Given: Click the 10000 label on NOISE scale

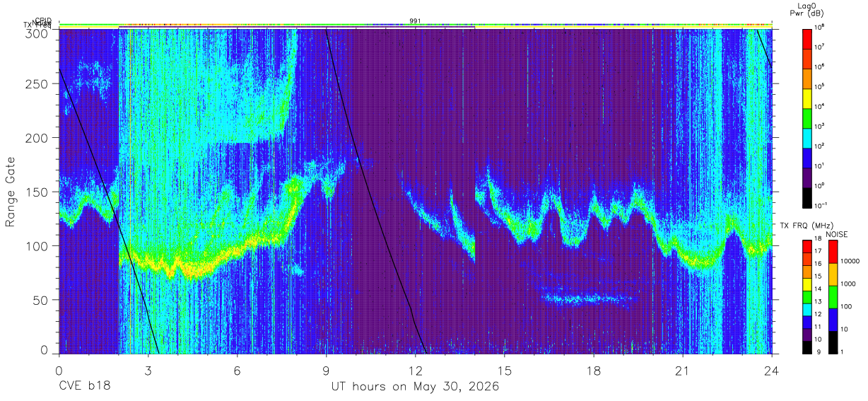Looking at the screenshot, I should click(850, 261).
